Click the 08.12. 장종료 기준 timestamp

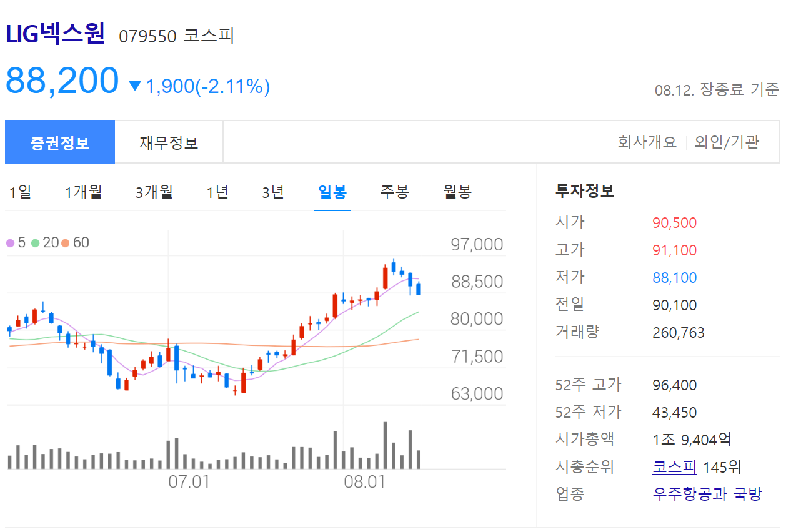coord(717,90)
